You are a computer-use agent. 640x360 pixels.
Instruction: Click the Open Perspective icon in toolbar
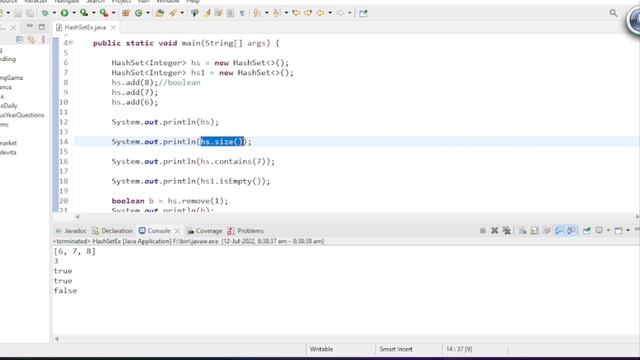(363, 13)
